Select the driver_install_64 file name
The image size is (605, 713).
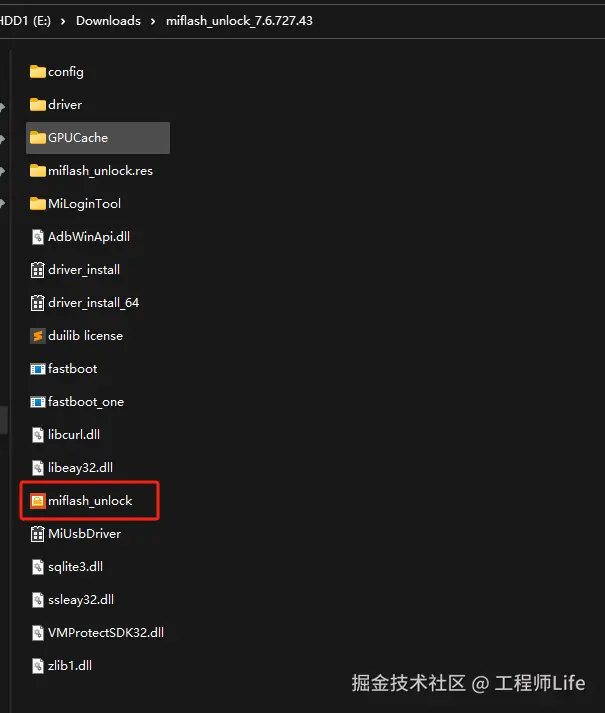coord(94,303)
